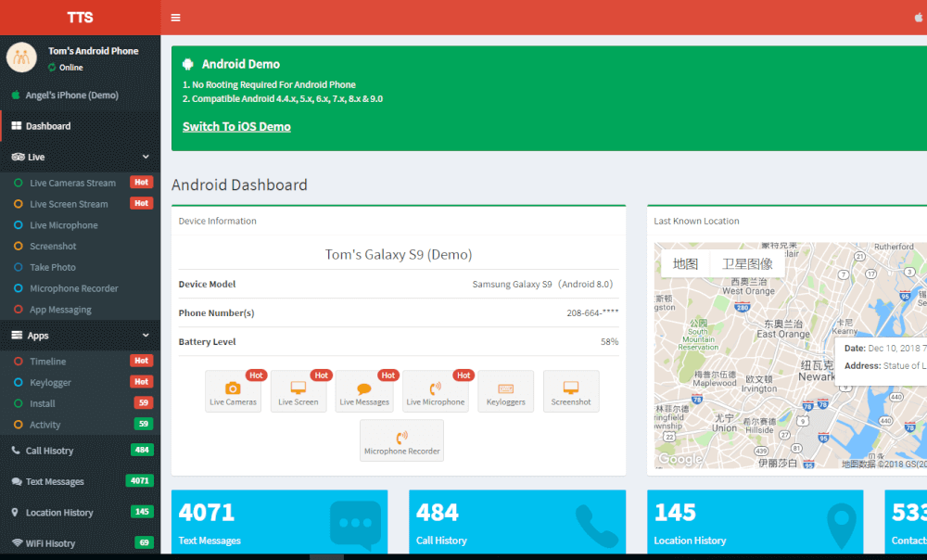
Task: Click the Keyloggers icon button
Action: pos(505,391)
